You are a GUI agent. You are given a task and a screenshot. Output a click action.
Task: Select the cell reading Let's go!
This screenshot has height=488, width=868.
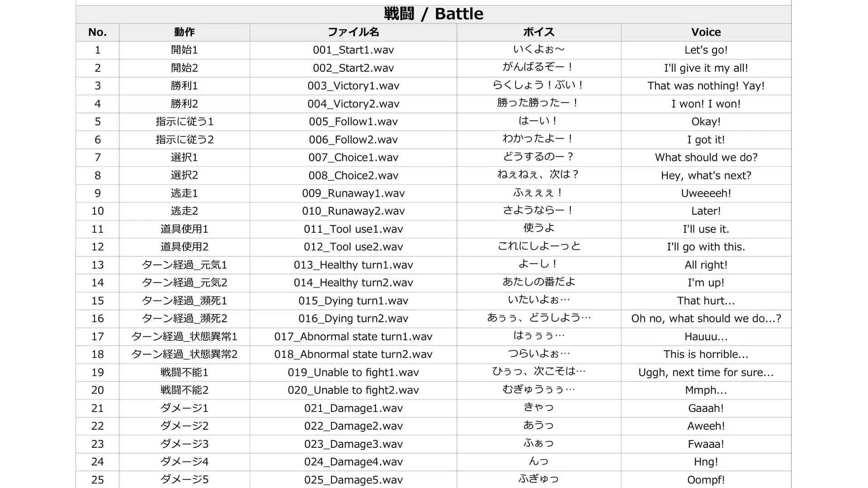[x=706, y=50]
